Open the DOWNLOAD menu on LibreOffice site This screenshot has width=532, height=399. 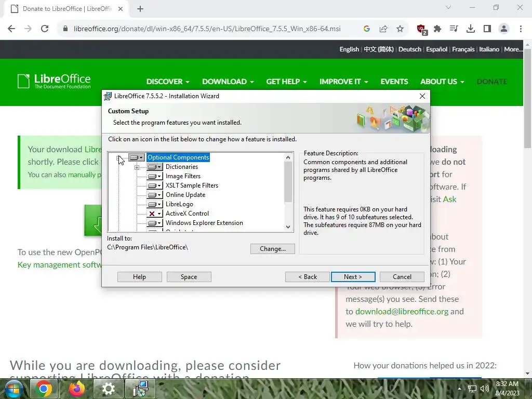(228, 82)
